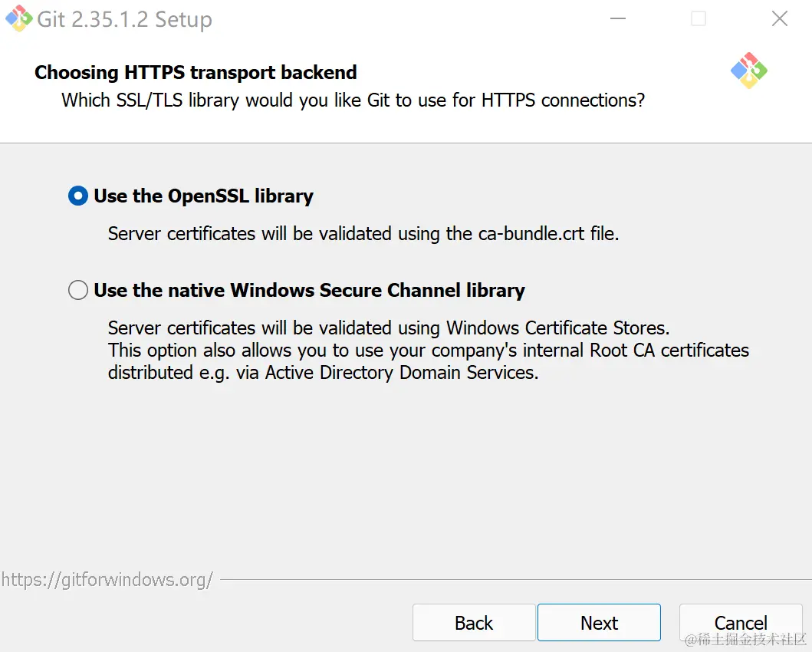The width and height of the screenshot is (812, 652).
Task: Click the Which SSL/TLS library question text
Action: (353, 100)
